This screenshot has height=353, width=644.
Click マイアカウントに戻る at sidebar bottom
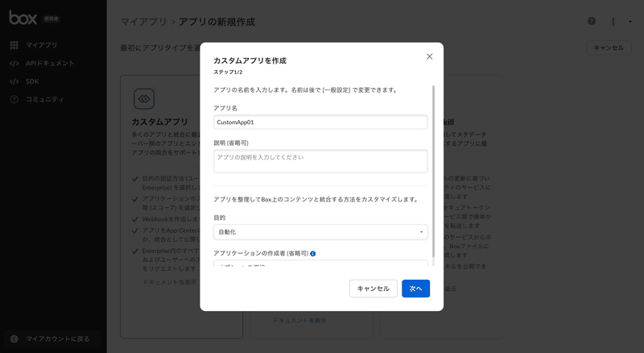52,338
